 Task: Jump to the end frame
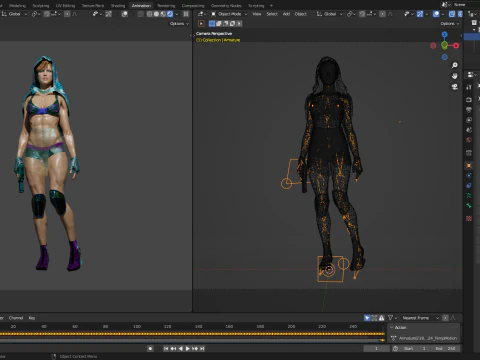pyautogui.click(x=202, y=348)
